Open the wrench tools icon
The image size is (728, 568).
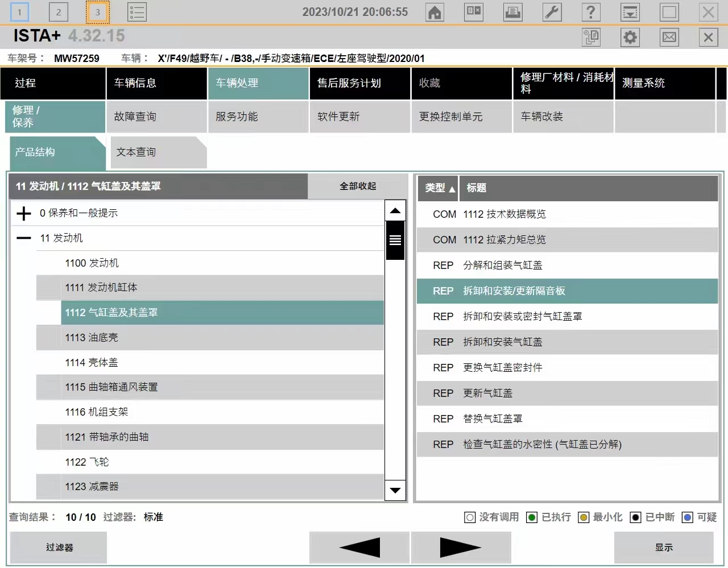[x=552, y=12]
